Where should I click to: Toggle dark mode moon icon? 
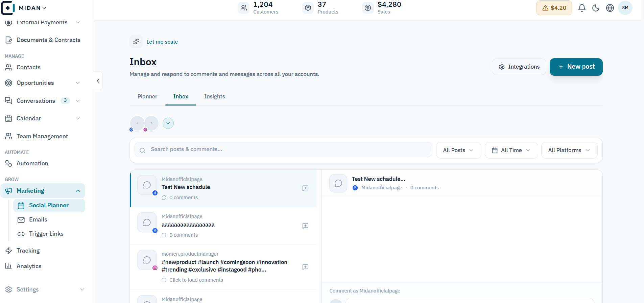point(596,8)
